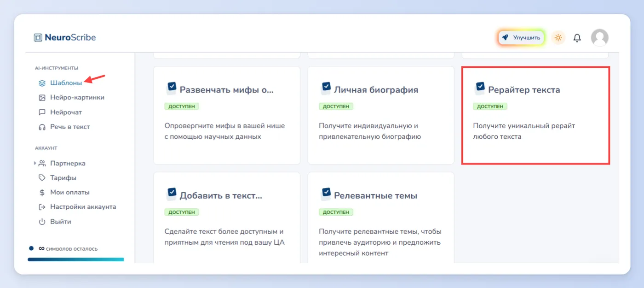
Task: Click the people icon beside Партнерка
Action: point(42,163)
